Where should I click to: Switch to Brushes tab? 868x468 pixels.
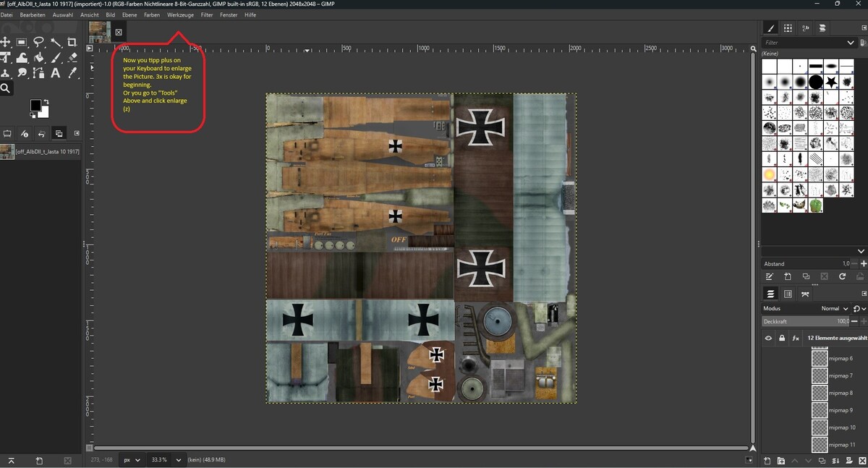click(x=770, y=28)
